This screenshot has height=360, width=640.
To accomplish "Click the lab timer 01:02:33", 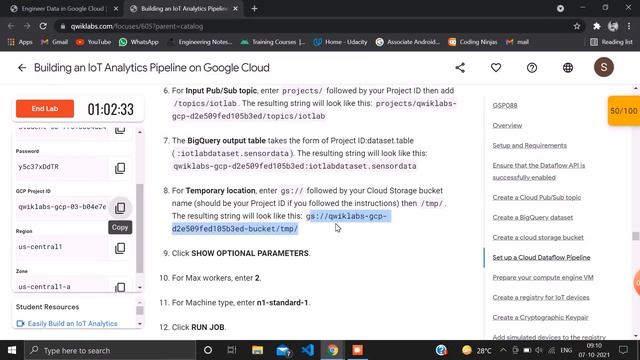I will tap(111, 109).
